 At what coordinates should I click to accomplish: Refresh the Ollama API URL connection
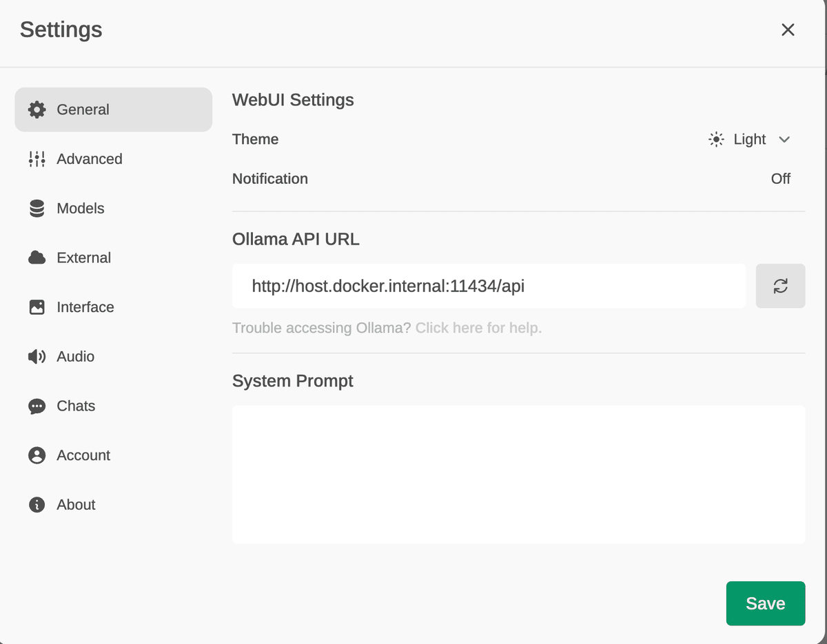pos(780,286)
